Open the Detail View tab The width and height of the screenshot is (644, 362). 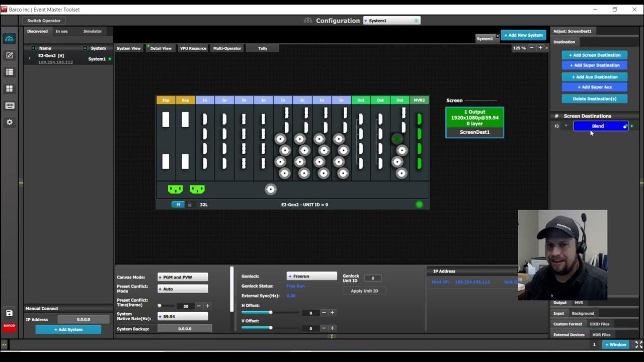click(161, 48)
